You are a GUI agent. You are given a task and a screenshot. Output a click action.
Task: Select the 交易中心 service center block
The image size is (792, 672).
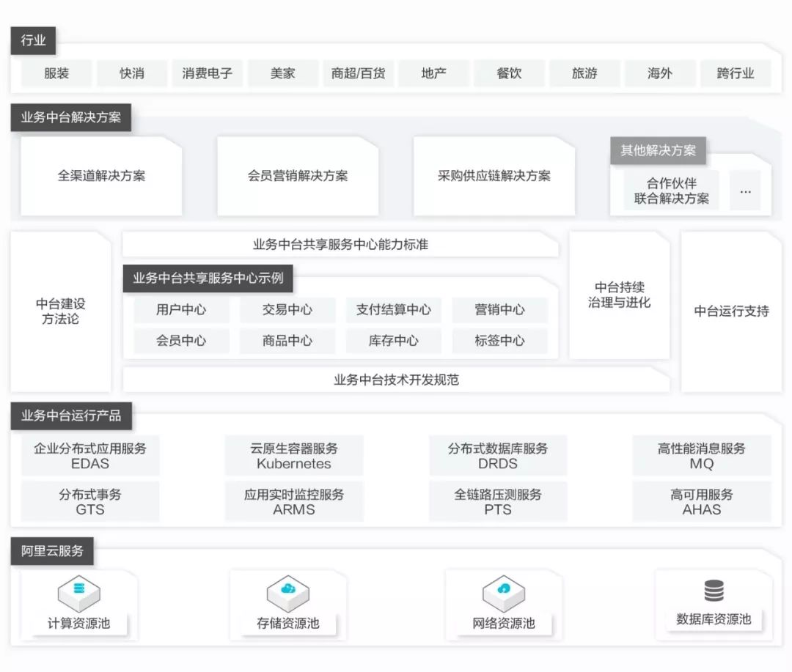pyautogui.click(x=287, y=310)
